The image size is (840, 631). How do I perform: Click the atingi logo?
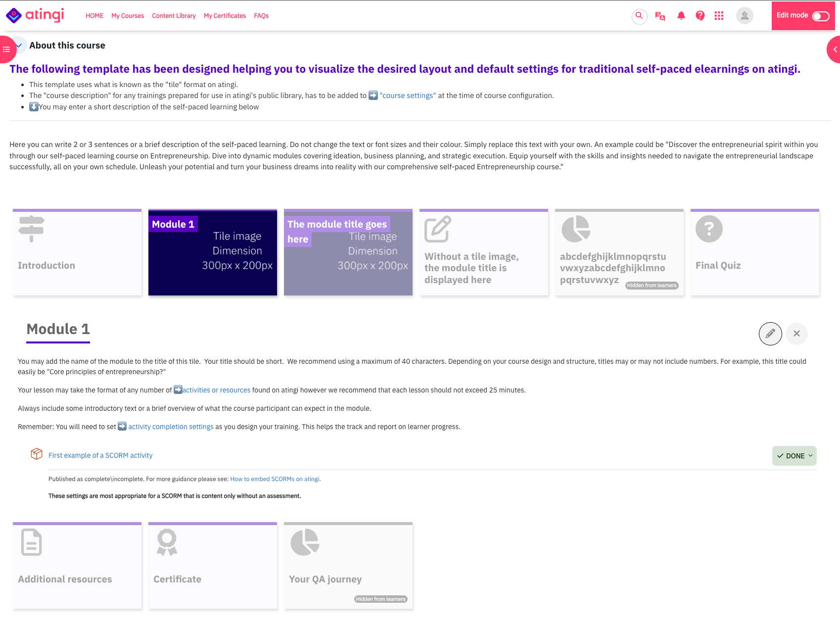tap(35, 15)
